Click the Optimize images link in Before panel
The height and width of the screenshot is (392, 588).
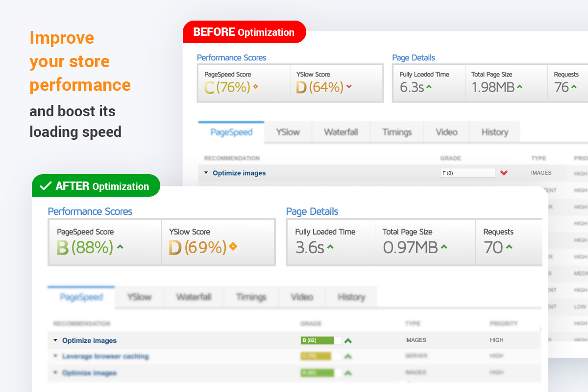click(239, 173)
